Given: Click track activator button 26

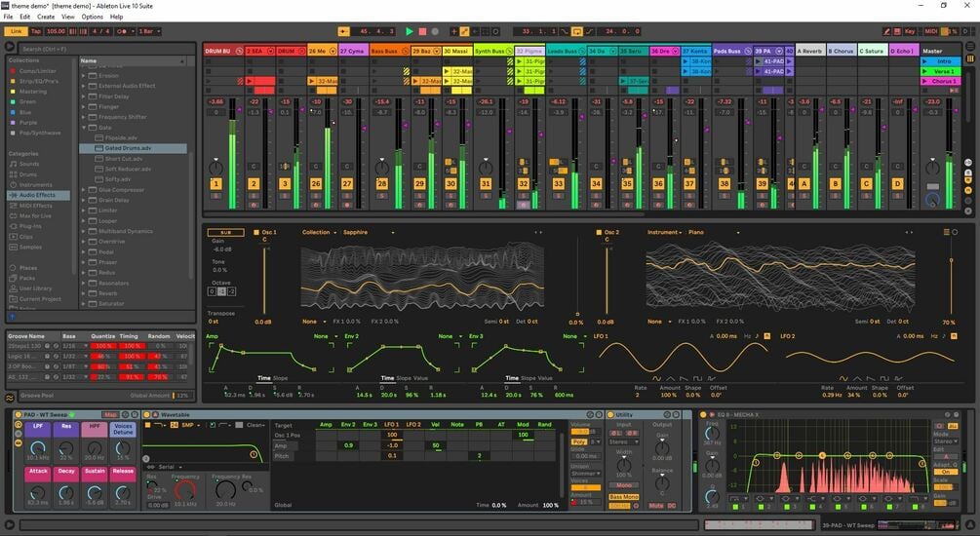Looking at the screenshot, I should (x=316, y=183).
